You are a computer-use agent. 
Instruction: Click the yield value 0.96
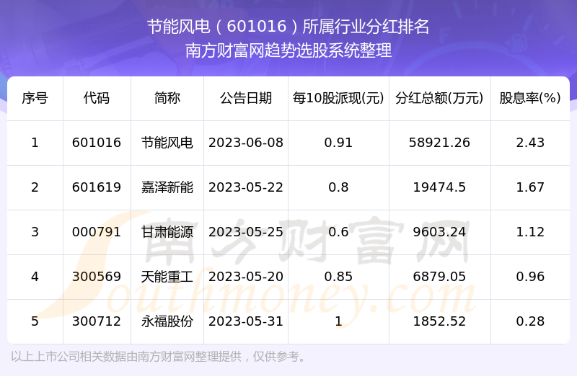point(530,277)
